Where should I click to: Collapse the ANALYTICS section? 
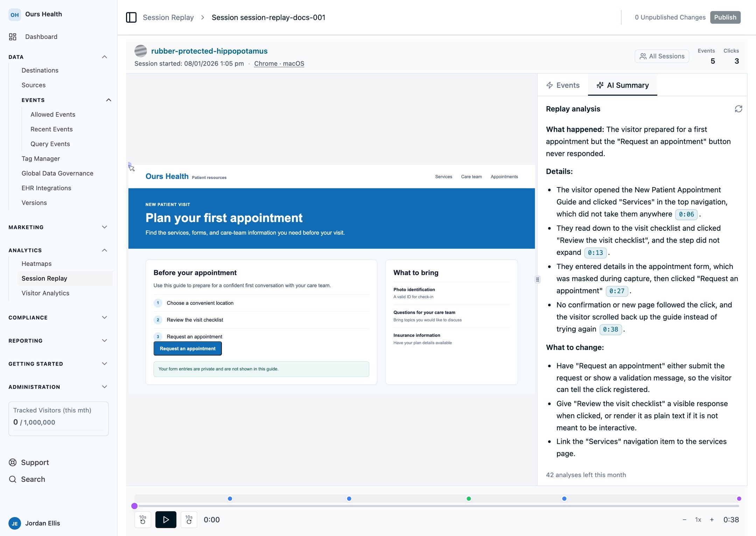(104, 250)
